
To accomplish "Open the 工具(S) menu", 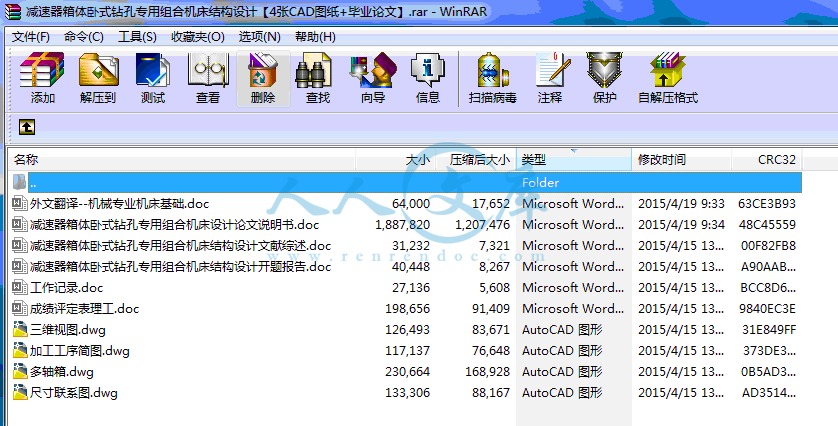I will pos(137,36).
